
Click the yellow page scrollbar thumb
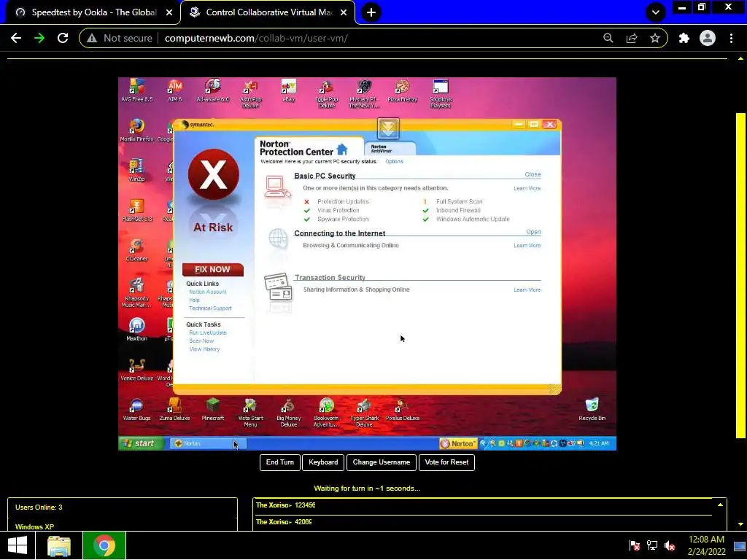coord(740,275)
